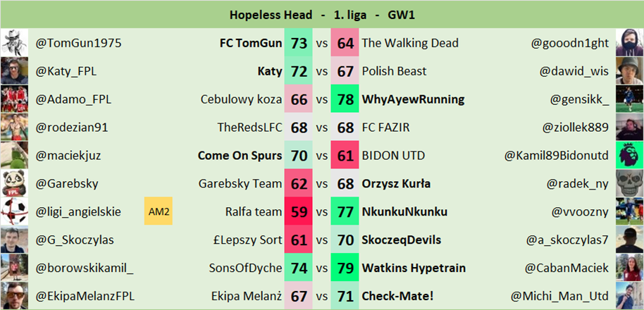The width and height of the screenshot is (644, 310).
Task: Click the green 79 score cell
Action: pyautogui.click(x=345, y=268)
